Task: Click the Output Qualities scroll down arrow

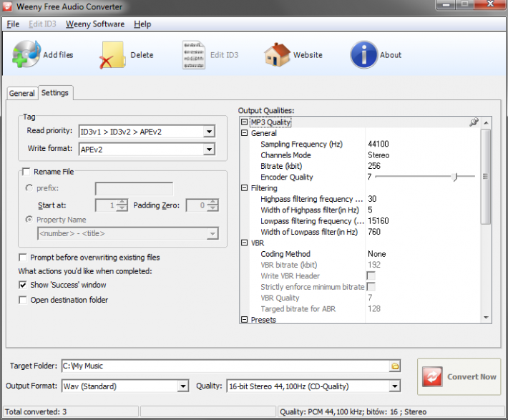Action: [486, 318]
